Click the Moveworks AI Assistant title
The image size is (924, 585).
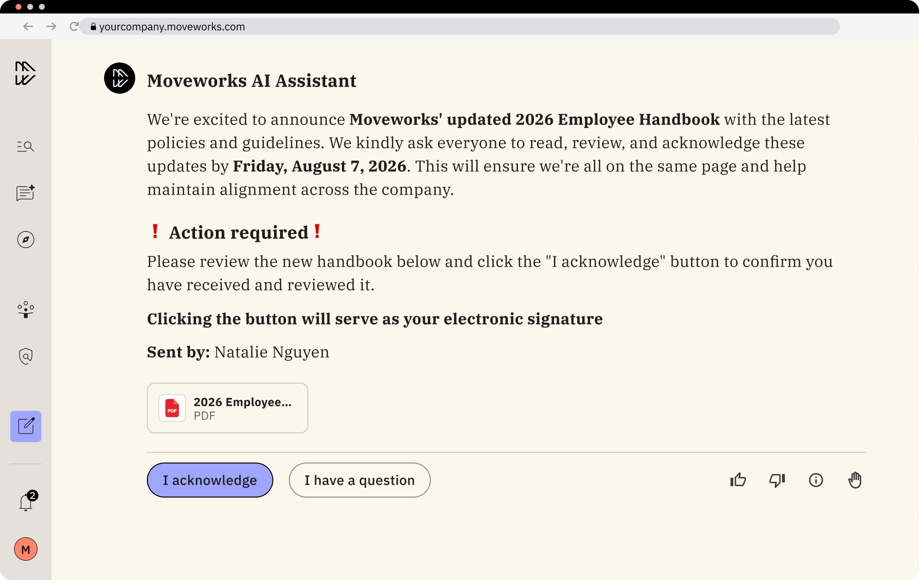point(252,81)
